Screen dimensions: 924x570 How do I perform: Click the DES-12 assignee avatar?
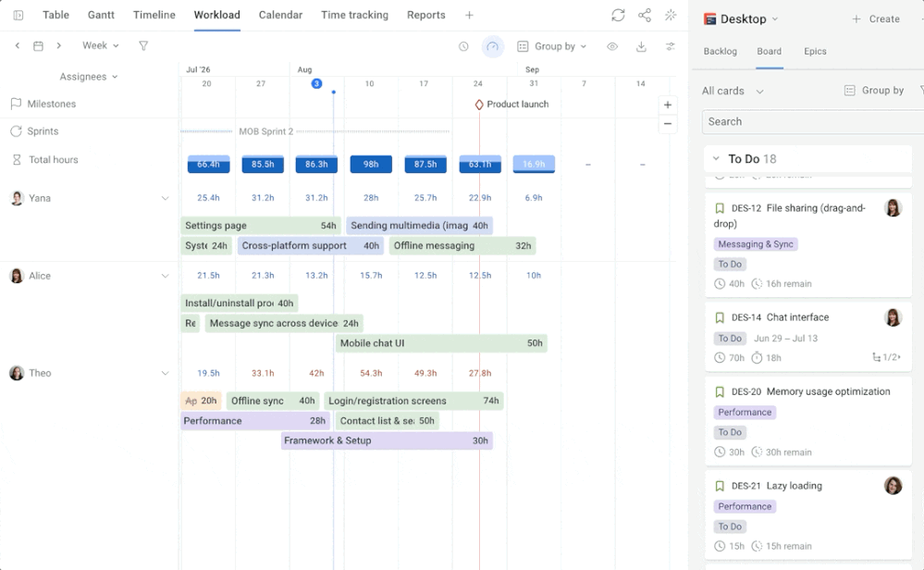tap(893, 207)
